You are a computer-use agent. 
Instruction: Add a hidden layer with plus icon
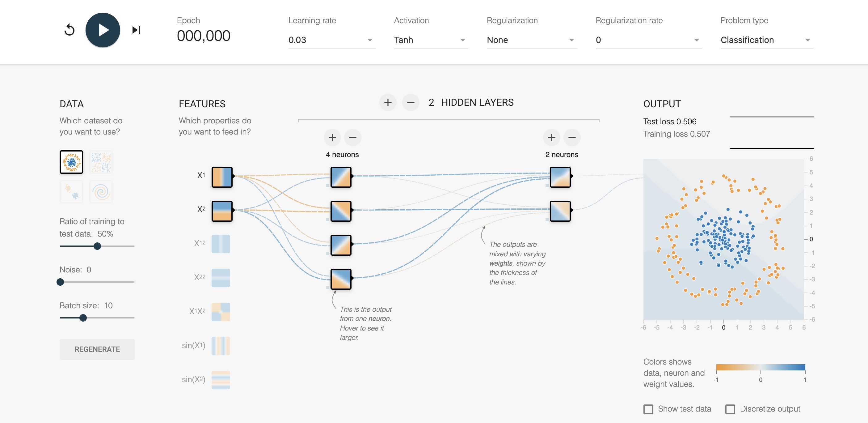387,102
